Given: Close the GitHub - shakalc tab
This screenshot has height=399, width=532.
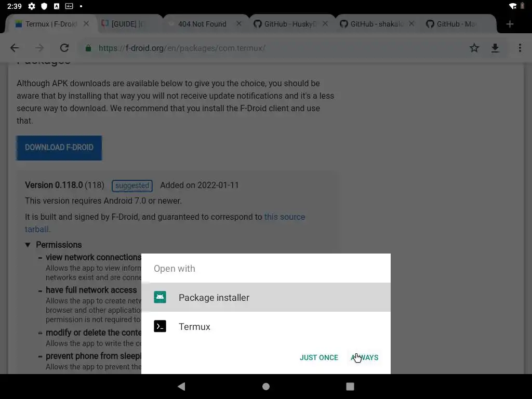Looking at the screenshot, I should pyautogui.click(x=411, y=24).
